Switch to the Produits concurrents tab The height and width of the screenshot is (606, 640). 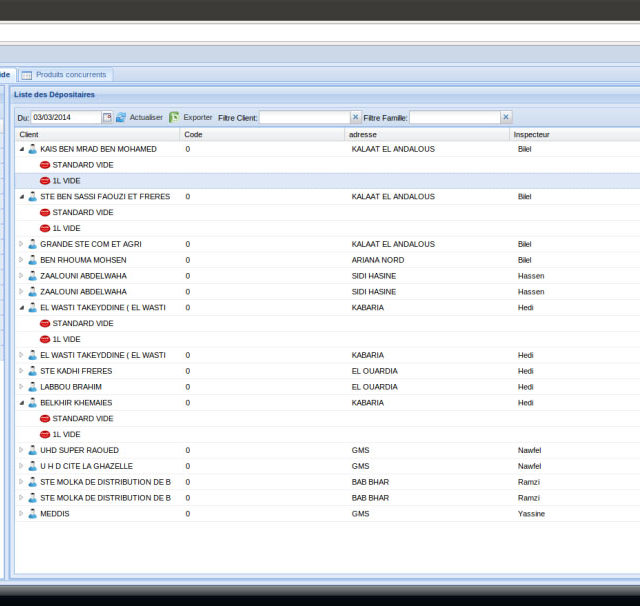pos(71,75)
